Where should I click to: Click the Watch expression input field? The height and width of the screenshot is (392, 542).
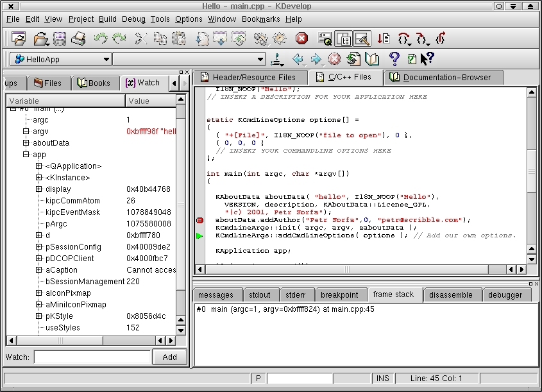pyautogui.click(x=92, y=357)
